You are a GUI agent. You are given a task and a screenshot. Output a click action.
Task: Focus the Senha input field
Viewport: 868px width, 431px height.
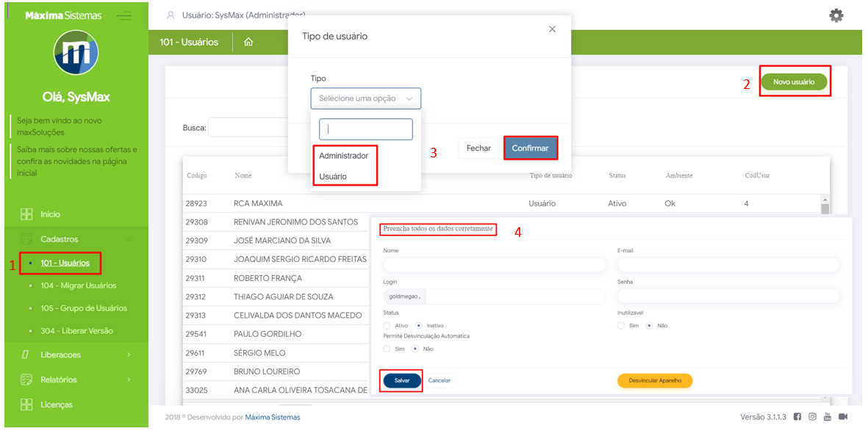pyautogui.click(x=728, y=296)
